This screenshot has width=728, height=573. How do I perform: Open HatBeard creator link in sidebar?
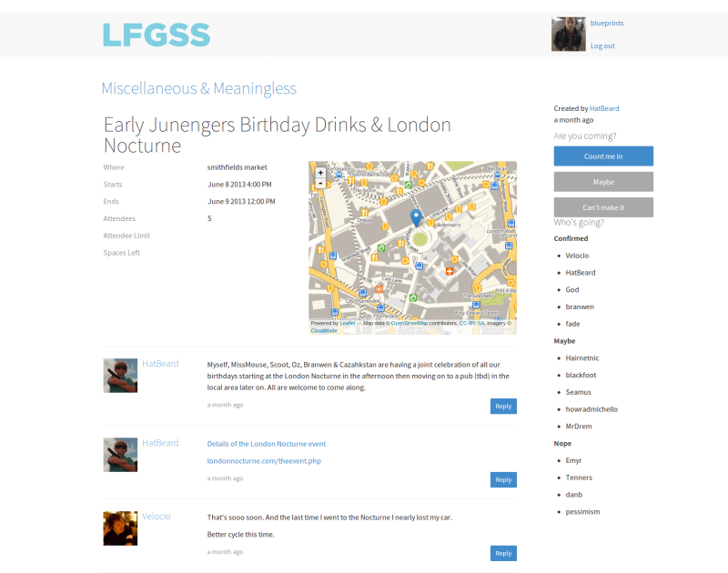(x=604, y=108)
